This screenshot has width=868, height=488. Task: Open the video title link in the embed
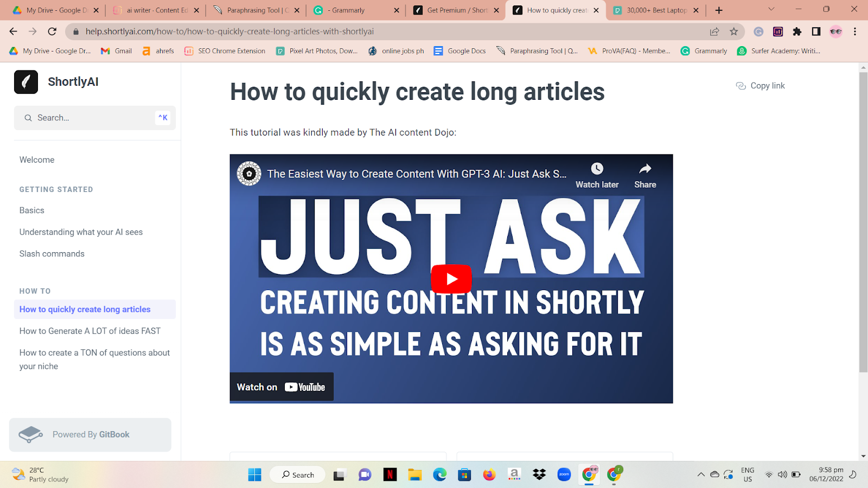tap(417, 174)
